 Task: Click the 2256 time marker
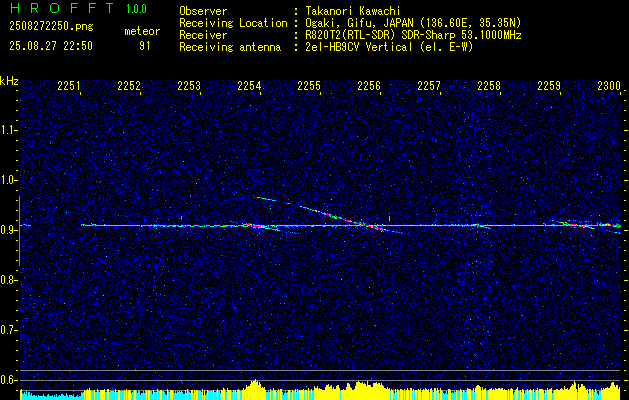(369, 85)
